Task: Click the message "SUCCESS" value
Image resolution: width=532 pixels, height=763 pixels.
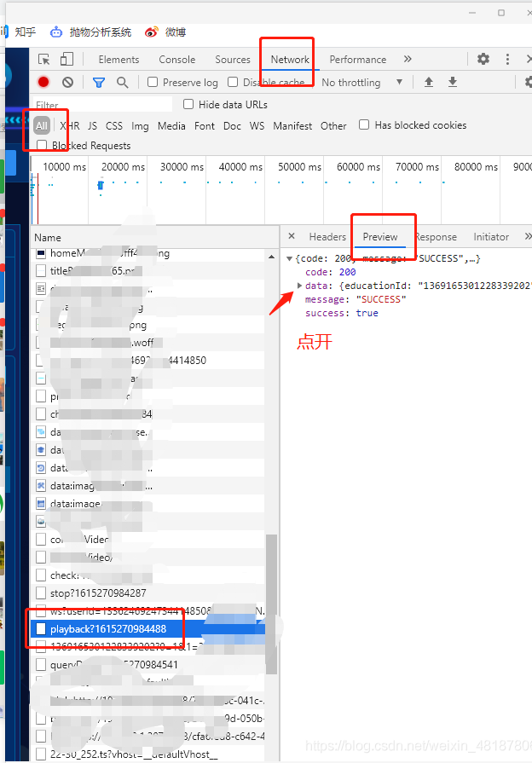Action: click(x=381, y=299)
